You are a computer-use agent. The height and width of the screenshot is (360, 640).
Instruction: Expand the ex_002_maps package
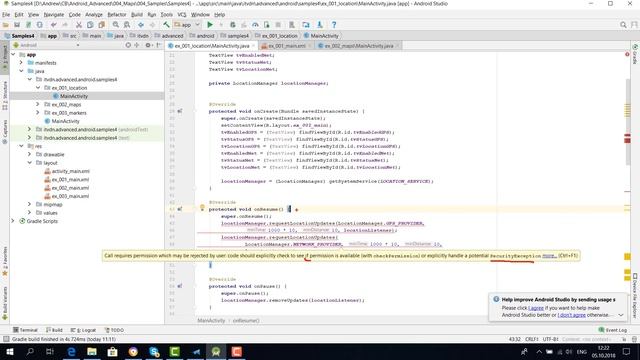coord(38,104)
